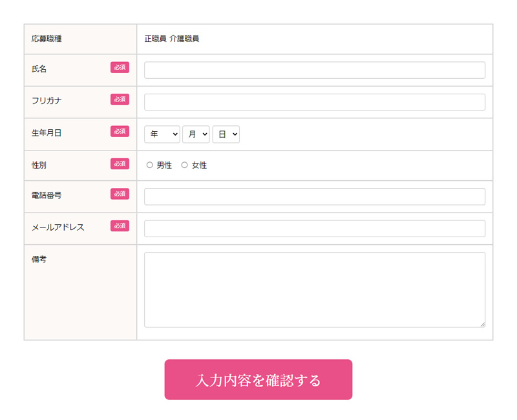Screen dimensions: 517x420
Task: Click the 氏名 name input field
Action: 315,70
